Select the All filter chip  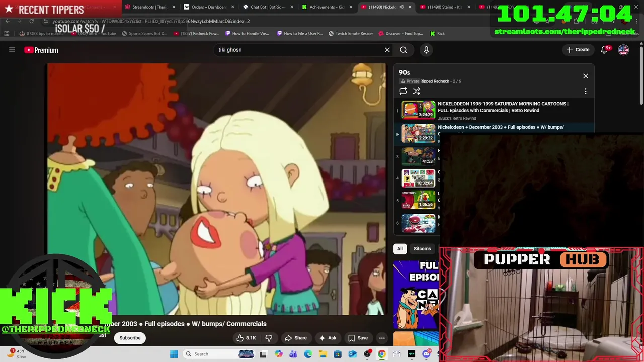pos(400,249)
